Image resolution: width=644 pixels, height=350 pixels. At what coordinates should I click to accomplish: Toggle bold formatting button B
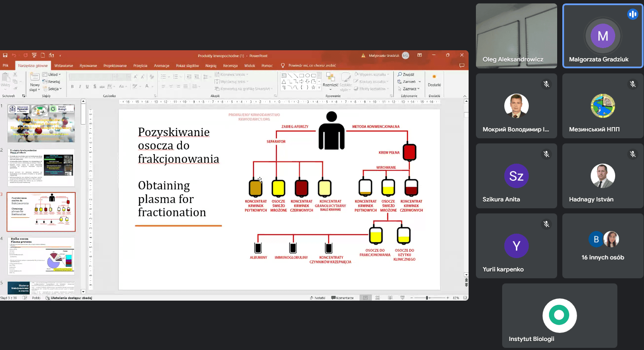72,86
